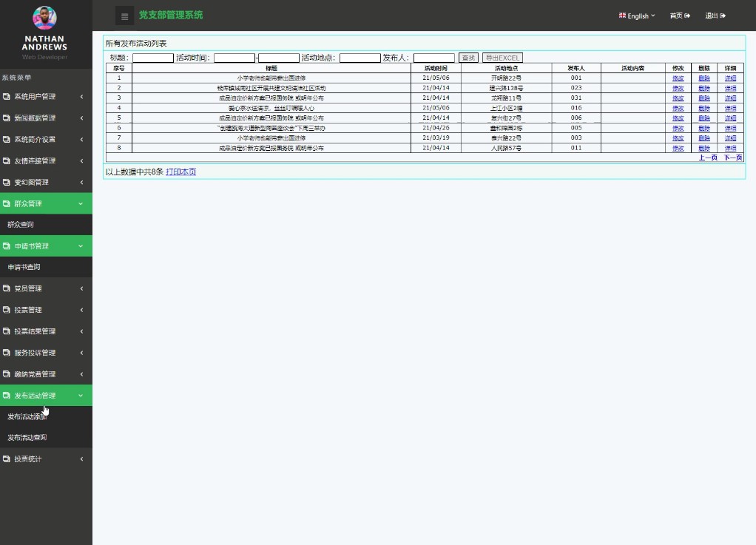This screenshot has height=545, width=756.
Task: Open the 发布活动查询 submenu item
Action: coord(27,438)
